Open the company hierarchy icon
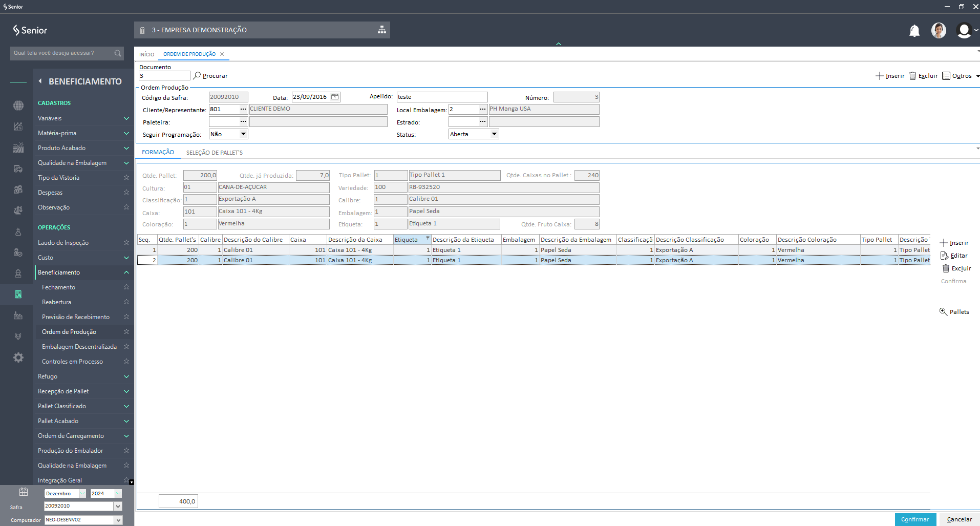Viewport: 980px width, 526px height. click(x=381, y=30)
